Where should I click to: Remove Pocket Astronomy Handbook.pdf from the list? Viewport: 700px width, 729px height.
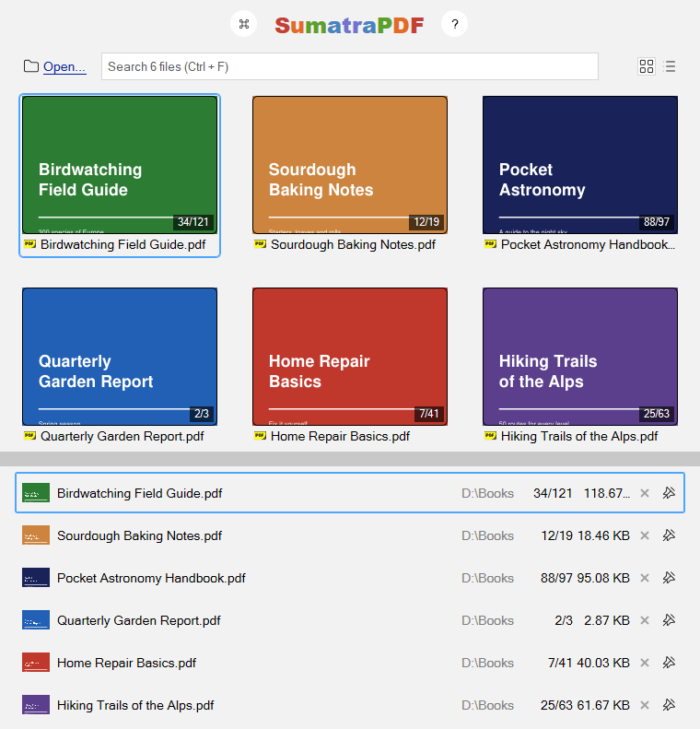645,578
